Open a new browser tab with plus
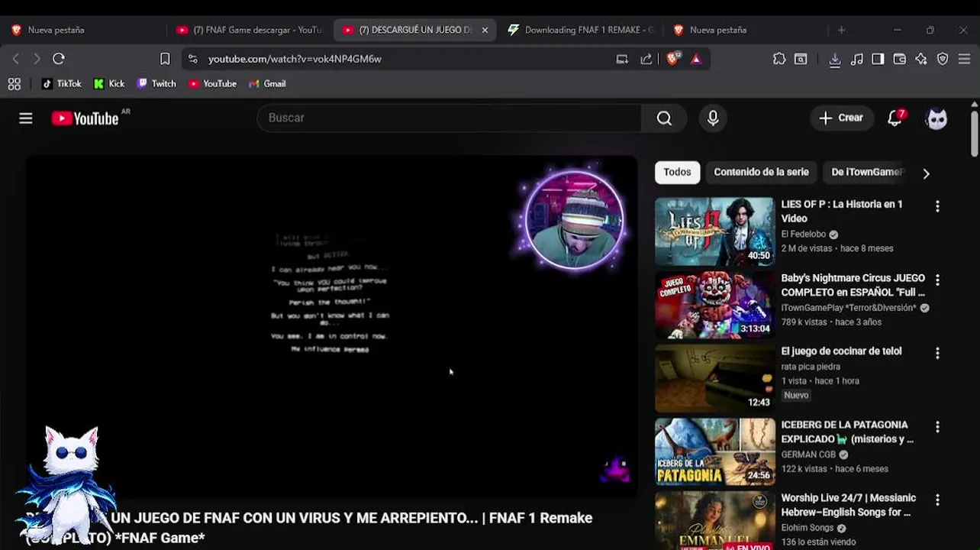The image size is (980, 550). (x=841, y=30)
